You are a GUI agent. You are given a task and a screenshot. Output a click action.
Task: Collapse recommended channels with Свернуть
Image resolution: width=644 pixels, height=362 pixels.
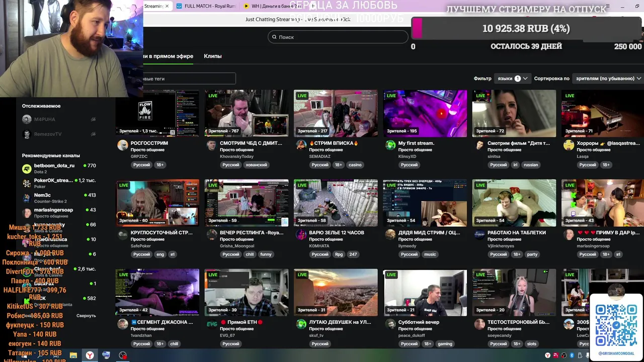(86, 316)
